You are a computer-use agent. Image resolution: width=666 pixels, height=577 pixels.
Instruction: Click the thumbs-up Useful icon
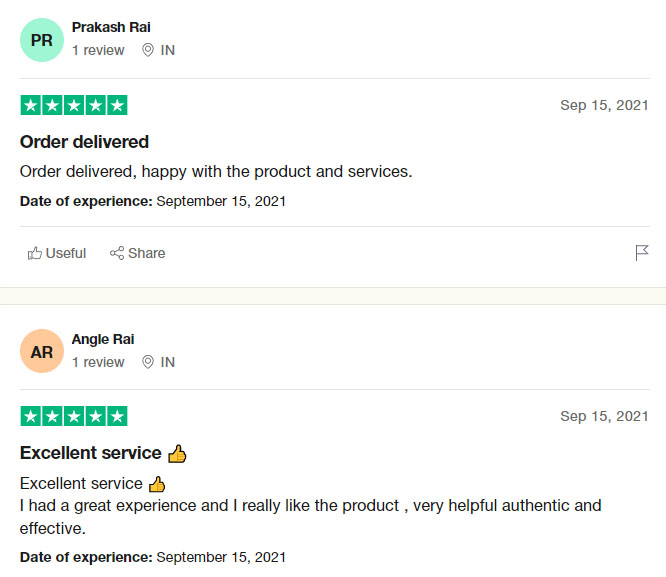point(35,253)
